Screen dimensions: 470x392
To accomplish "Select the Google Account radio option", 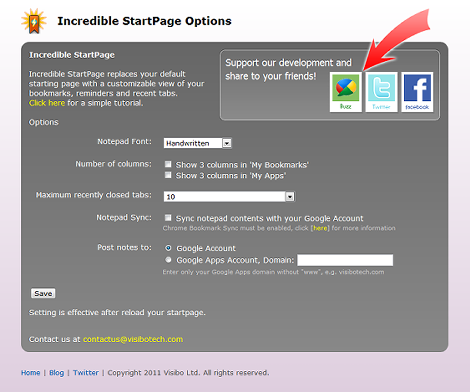I will [x=168, y=248].
